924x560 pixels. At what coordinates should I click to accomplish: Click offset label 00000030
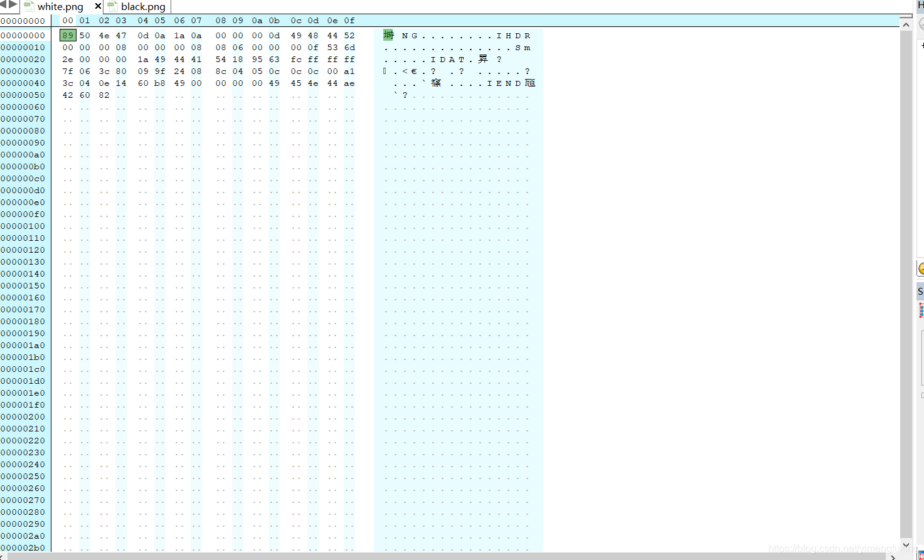(23, 71)
